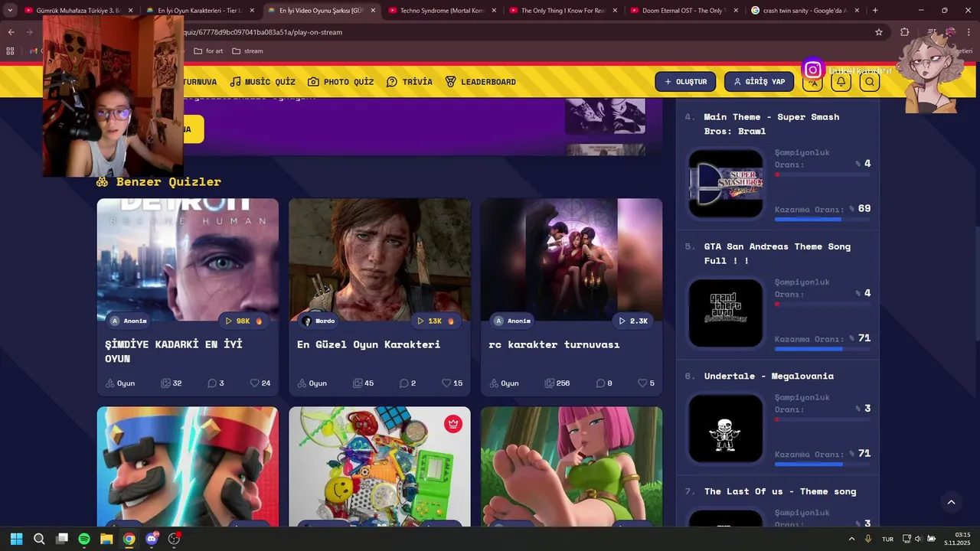Bookmark this page with the star icon
Image resolution: width=980 pixels, height=551 pixels.
(x=879, y=32)
